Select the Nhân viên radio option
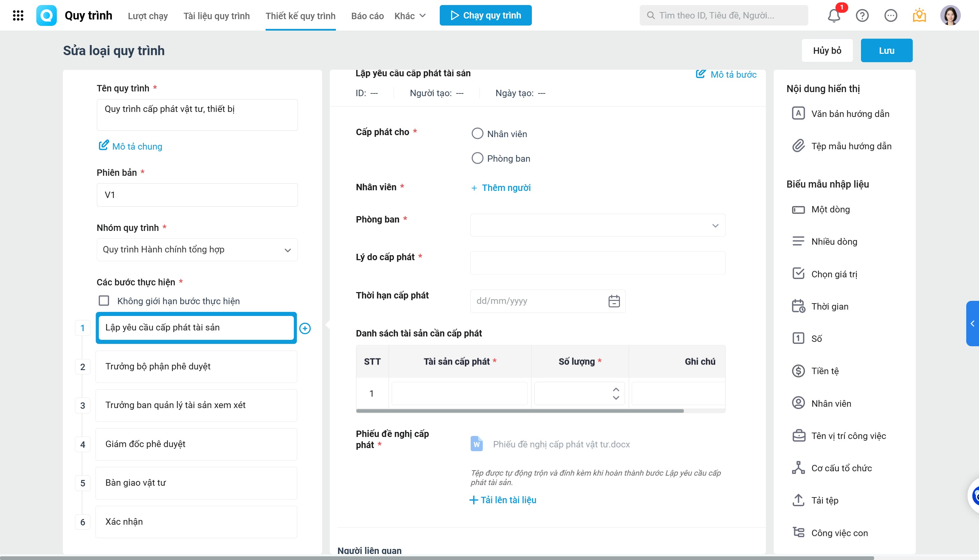Screen dimensions: 979x560 coord(477,133)
